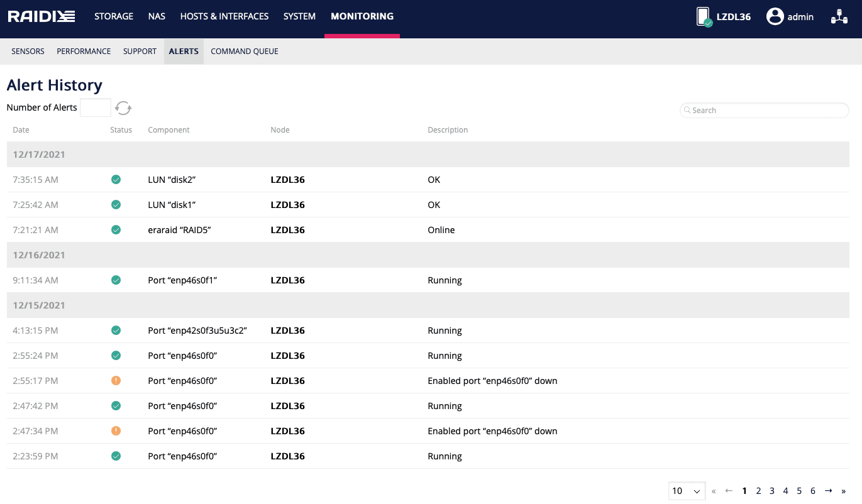Click the green status icon for eraraid "RAID5"
This screenshot has height=504, width=862.
(x=116, y=230)
